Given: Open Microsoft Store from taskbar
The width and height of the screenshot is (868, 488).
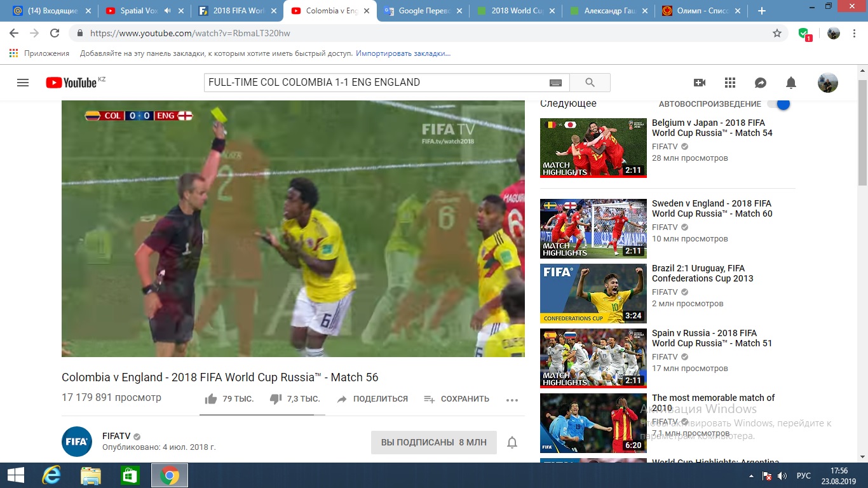Looking at the screenshot, I should (x=130, y=475).
